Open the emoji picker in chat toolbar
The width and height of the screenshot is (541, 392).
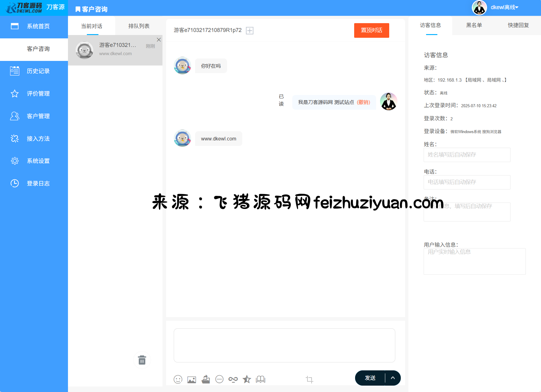pyautogui.click(x=178, y=379)
